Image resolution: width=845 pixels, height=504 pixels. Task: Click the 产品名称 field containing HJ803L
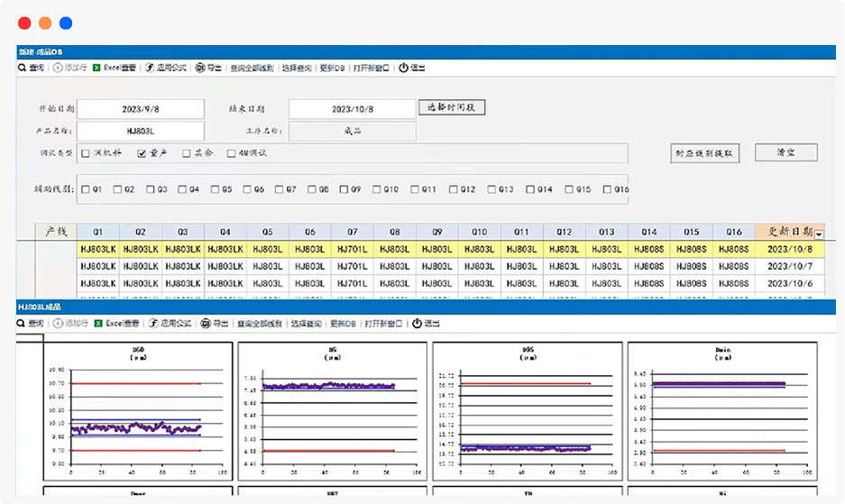(141, 131)
